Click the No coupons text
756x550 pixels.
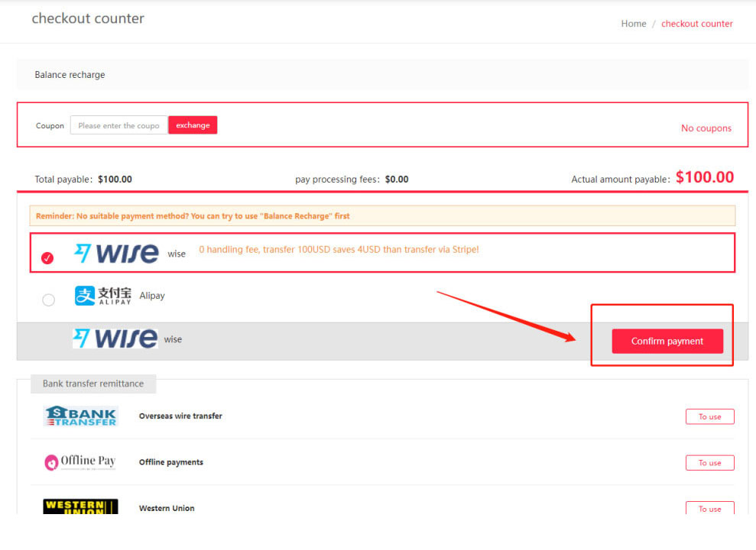(706, 128)
